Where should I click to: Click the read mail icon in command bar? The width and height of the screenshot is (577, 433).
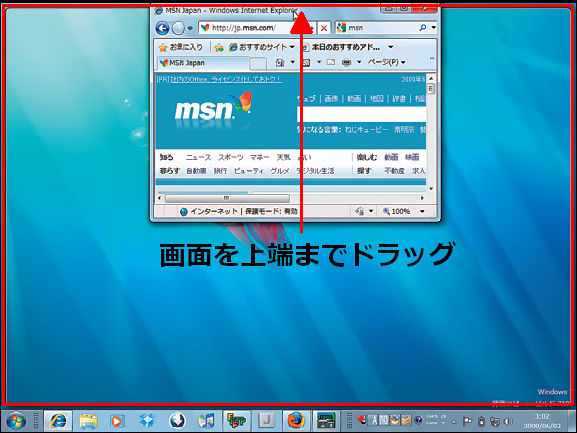(331, 63)
